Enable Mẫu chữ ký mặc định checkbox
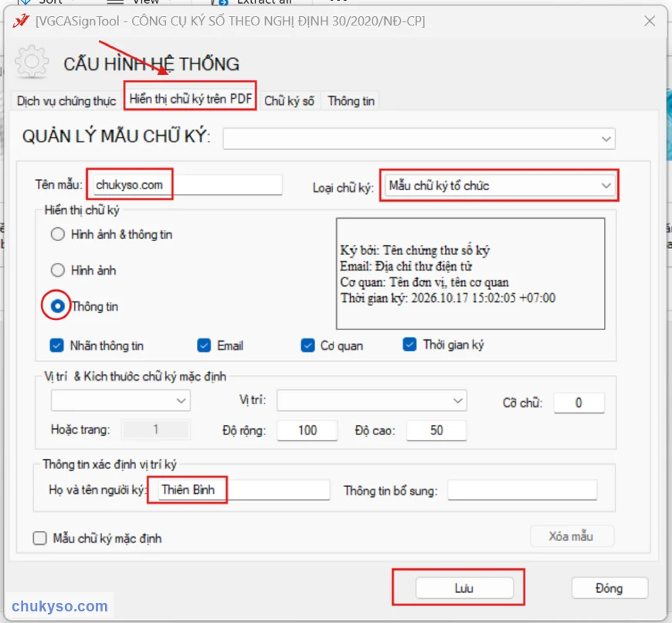 [40, 538]
